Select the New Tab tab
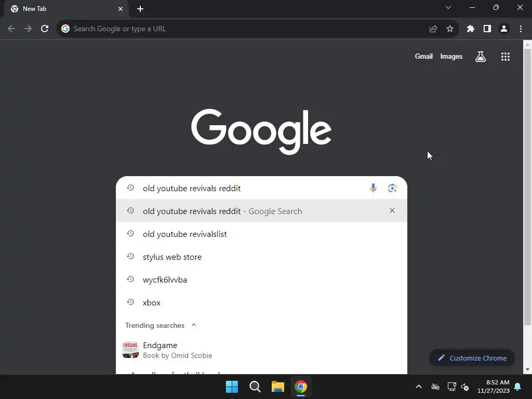This screenshot has width=532, height=399. tap(66, 9)
